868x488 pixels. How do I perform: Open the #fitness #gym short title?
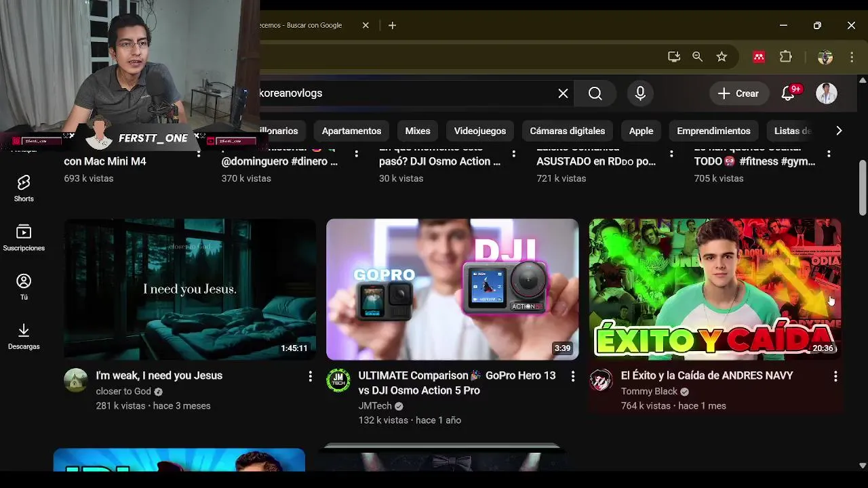[x=755, y=161]
